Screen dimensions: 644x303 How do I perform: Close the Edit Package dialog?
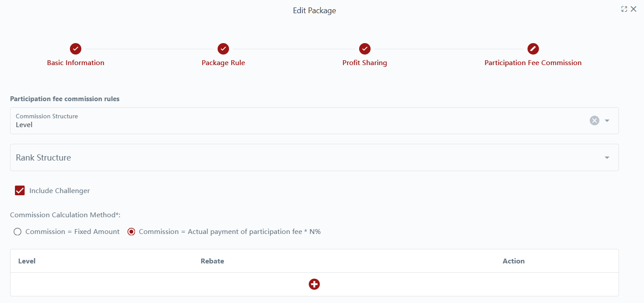click(633, 9)
